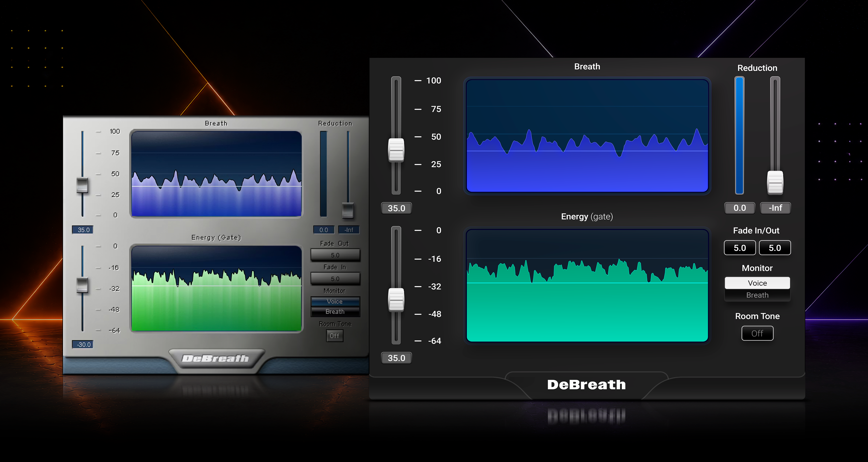Select Breath monitor in new DeBreath

pyautogui.click(x=757, y=295)
